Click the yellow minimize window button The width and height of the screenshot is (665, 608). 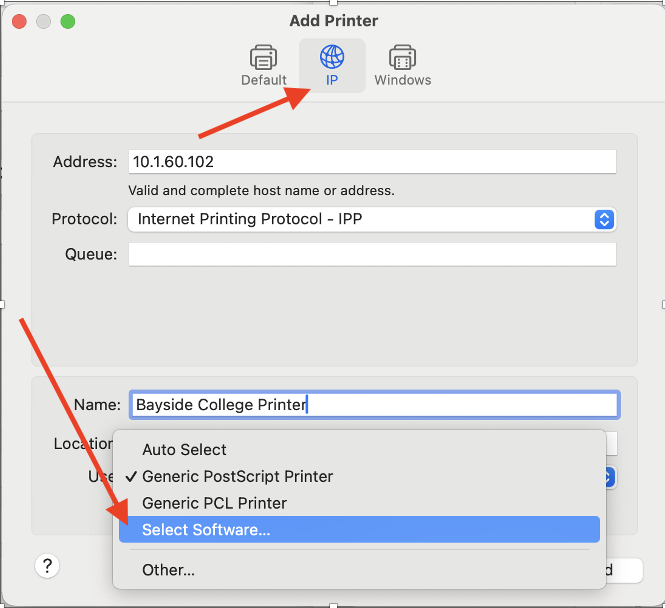[44, 21]
